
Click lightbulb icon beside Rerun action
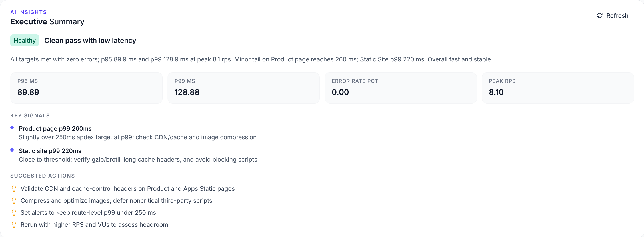pyautogui.click(x=14, y=224)
